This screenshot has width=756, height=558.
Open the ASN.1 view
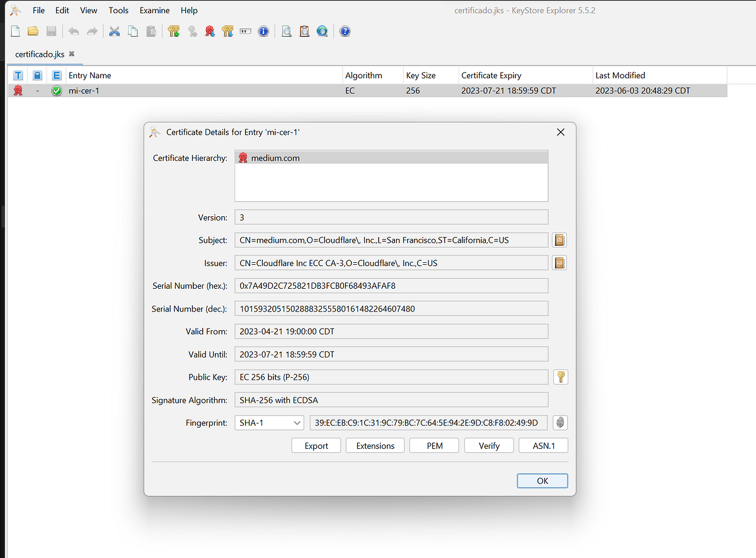tap(543, 445)
